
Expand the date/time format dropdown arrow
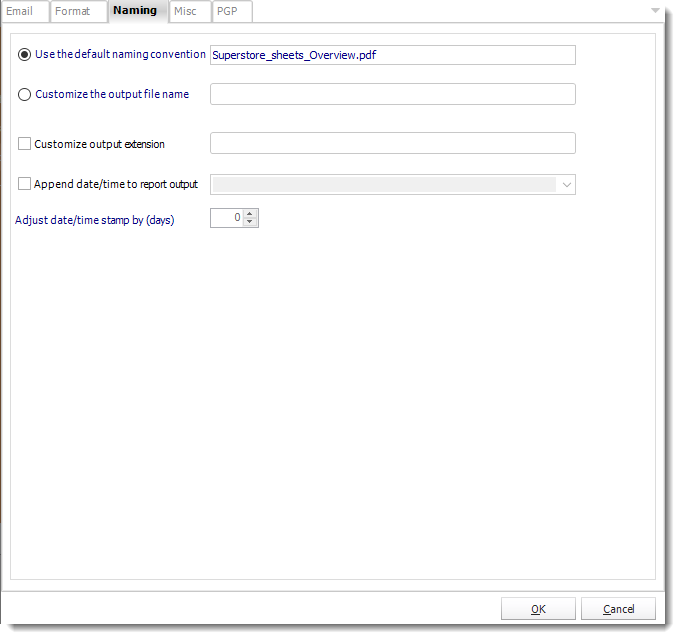coord(566,185)
